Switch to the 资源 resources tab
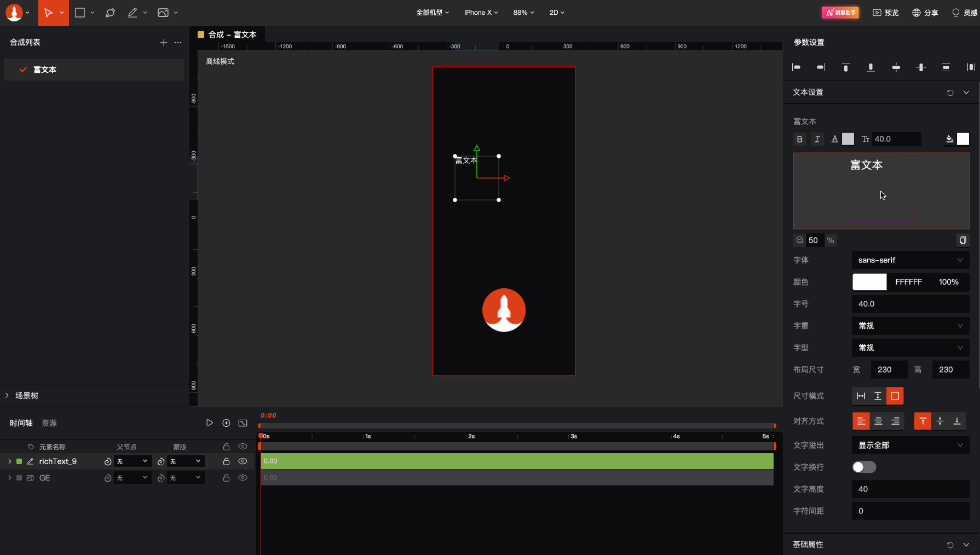 click(x=49, y=423)
